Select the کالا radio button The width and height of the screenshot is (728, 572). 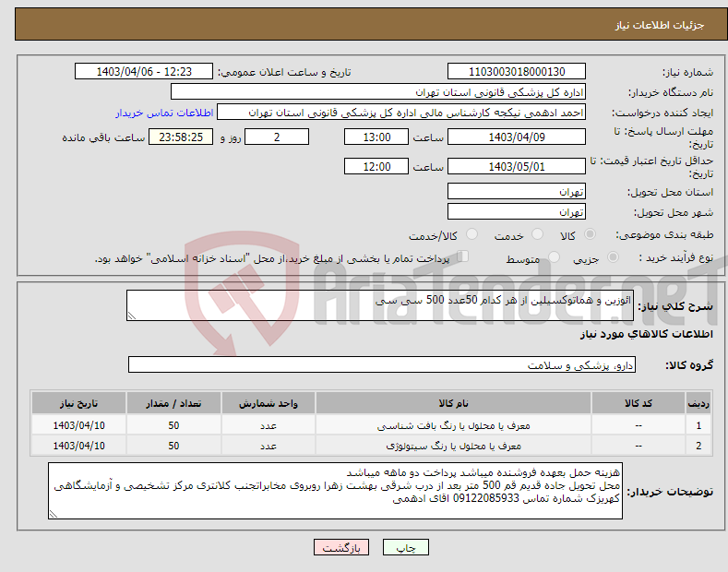(x=590, y=234)
